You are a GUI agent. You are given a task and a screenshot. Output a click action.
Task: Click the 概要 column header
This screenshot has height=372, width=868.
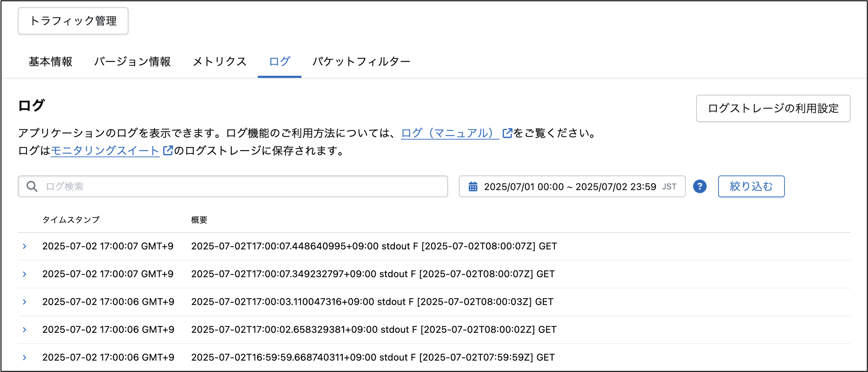[x=199, y=219]
